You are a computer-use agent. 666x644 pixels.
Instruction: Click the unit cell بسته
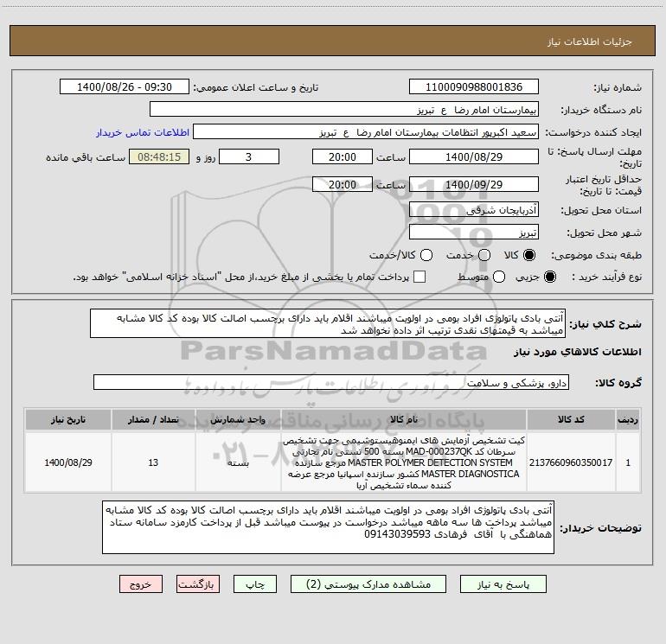point(238,462)
